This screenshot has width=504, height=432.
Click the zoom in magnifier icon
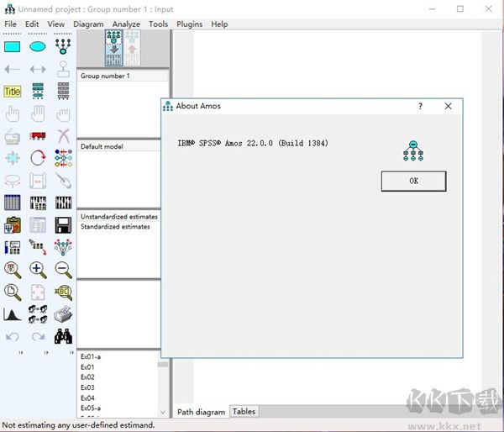38,269
